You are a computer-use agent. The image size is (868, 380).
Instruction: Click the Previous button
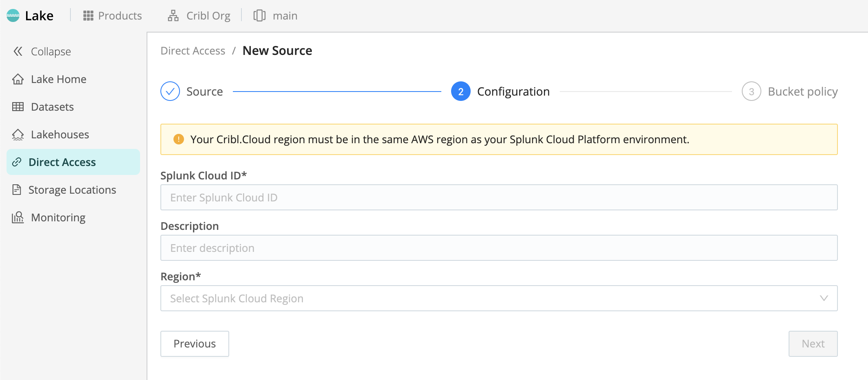coord(195,344)
